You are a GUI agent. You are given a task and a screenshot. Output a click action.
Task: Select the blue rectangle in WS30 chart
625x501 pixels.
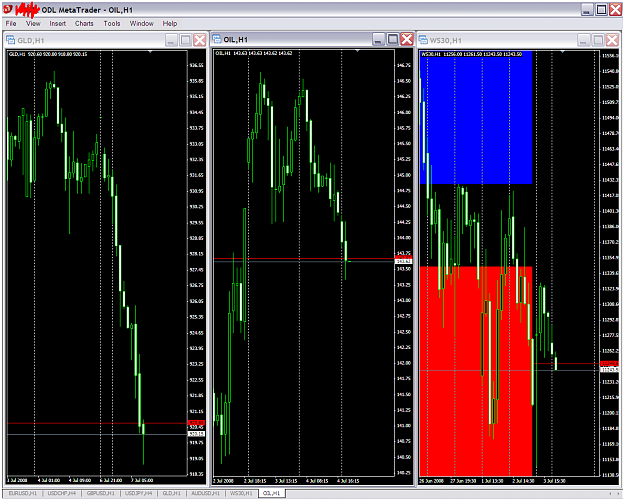coord(476,118)
